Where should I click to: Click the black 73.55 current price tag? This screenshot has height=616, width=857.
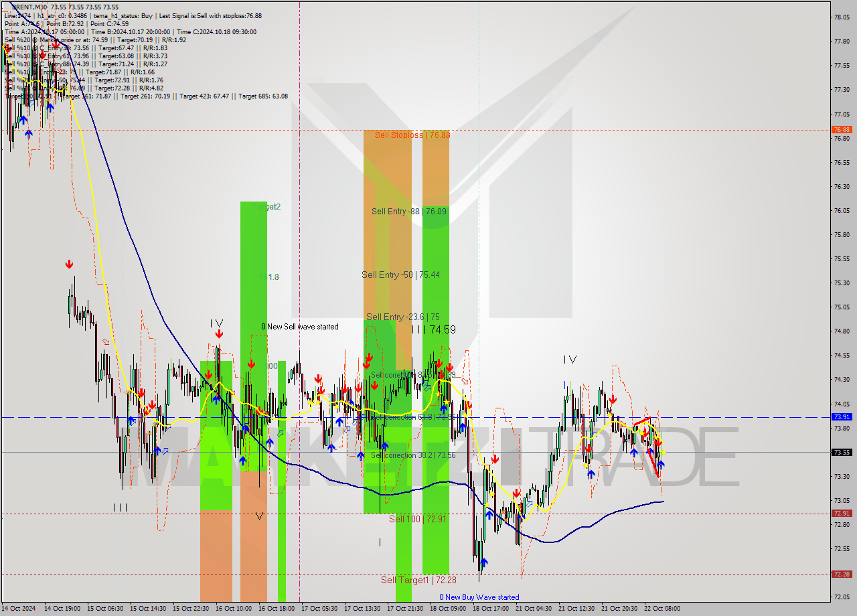click(x=842, y=452)
